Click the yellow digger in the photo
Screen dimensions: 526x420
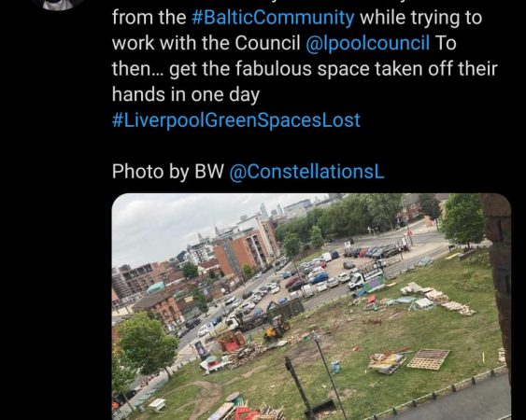(x=277, y=329)
